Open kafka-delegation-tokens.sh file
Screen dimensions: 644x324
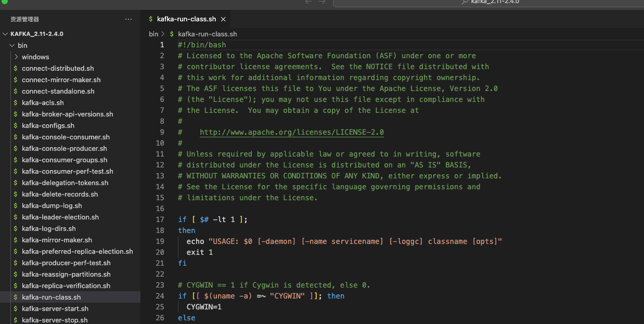pos(65,183)
